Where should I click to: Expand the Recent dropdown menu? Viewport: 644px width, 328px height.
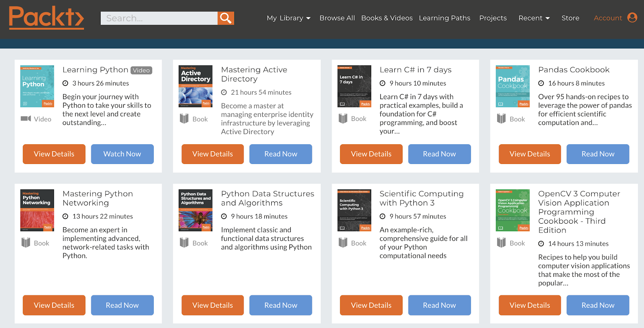coord(534,18)
